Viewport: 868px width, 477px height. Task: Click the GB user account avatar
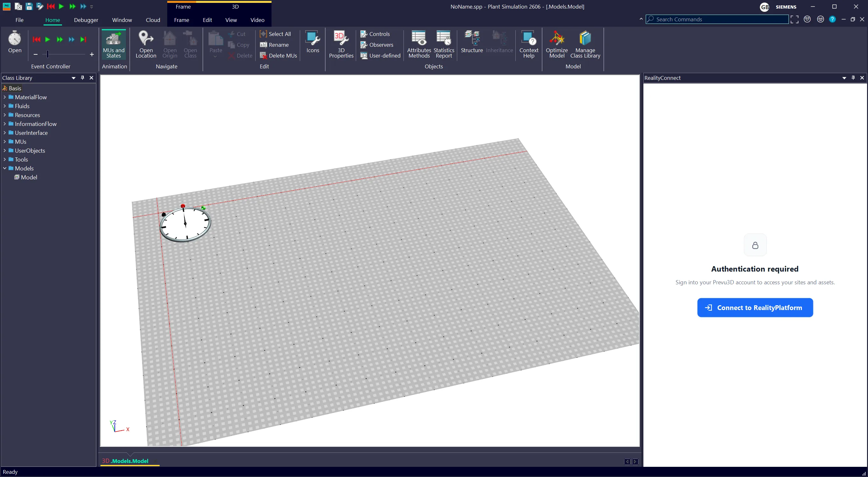(x=765, y=7)
